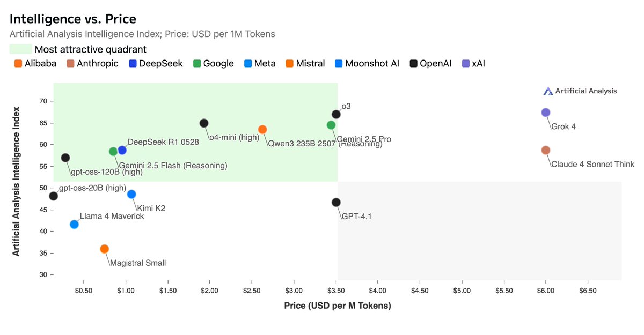The image size is (644, 335).
Task: Click the Qwen3 235B 2507 data point
Action: (262, 129)
